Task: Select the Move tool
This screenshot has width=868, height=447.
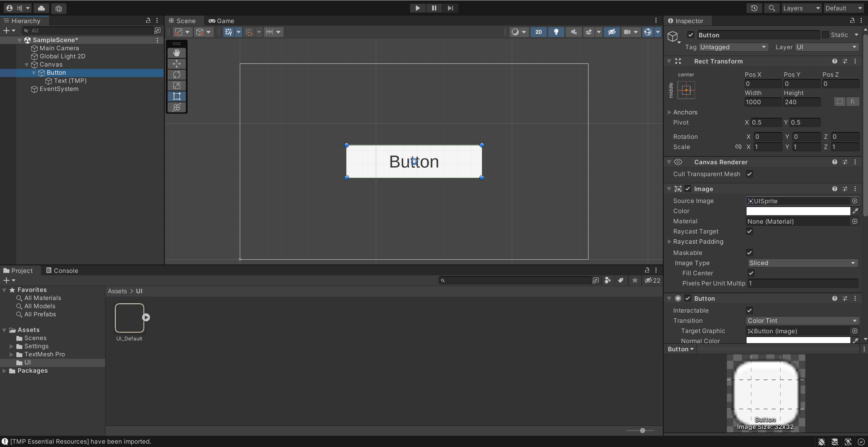Action: 176,63
